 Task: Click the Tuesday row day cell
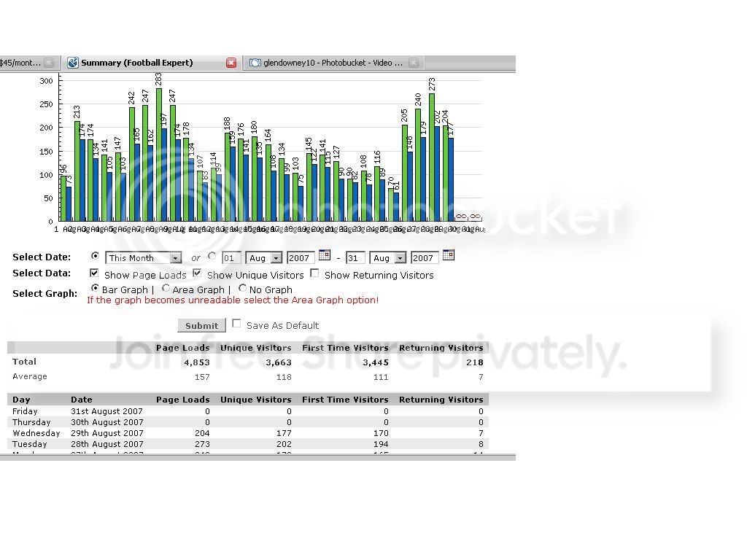(29, 444)
